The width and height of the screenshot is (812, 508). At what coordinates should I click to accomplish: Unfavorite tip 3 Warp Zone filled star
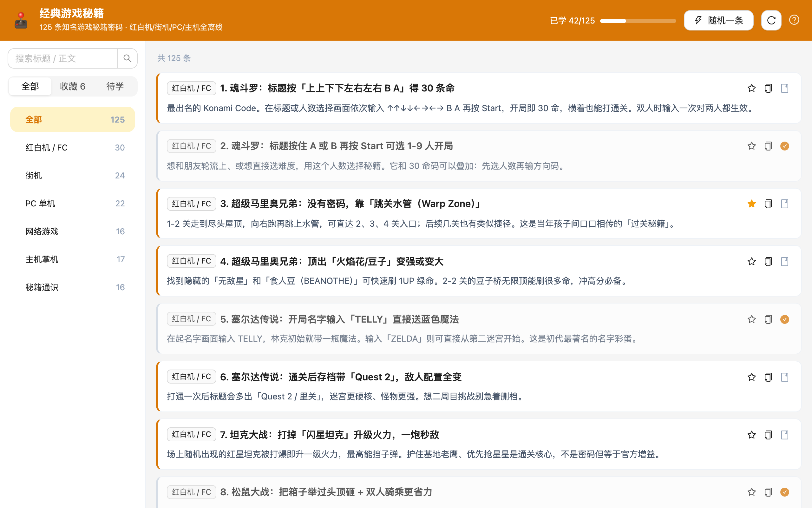(x=752, y=204)
